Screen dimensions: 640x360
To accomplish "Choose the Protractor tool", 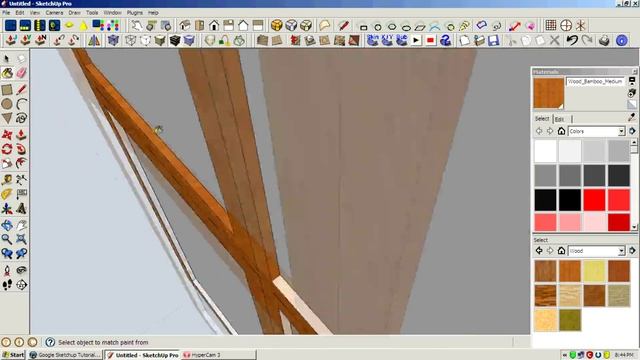I will coord(7,194).
